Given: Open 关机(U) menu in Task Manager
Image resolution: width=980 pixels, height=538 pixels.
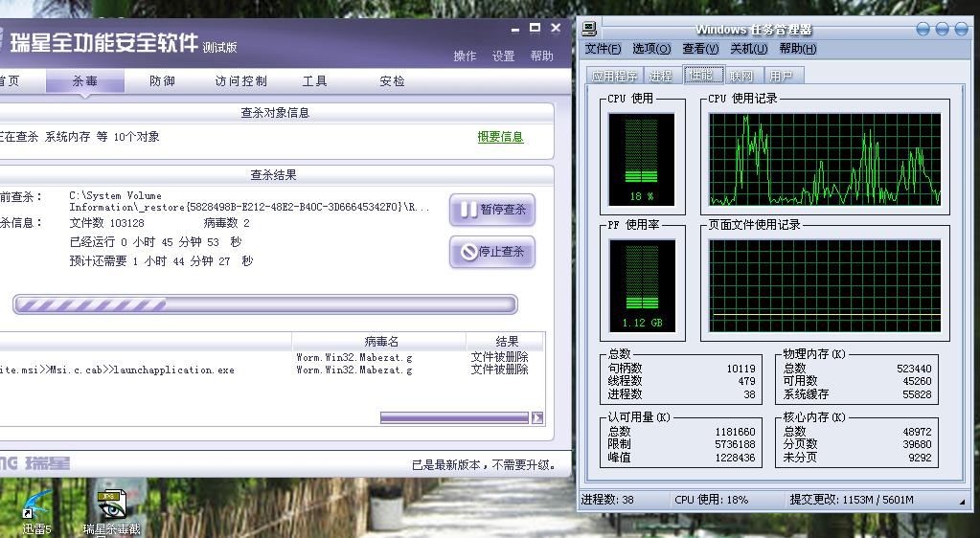Looking at the screenshot, I should (x=749, y=49).
